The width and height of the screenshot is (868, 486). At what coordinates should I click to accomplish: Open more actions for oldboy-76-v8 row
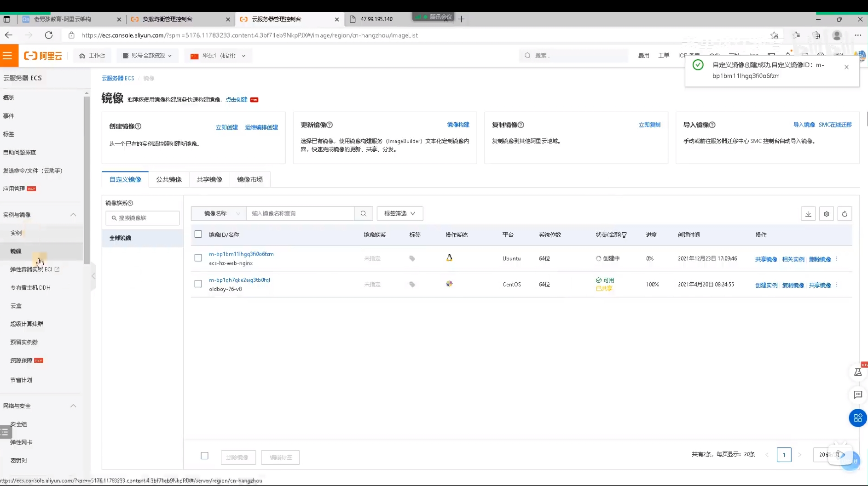coord(837,285)
